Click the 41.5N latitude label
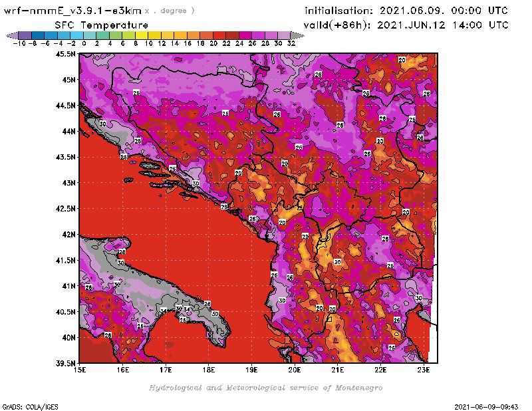Image resolution: width=532 pixels, height=411 pixels. (65, 260)
